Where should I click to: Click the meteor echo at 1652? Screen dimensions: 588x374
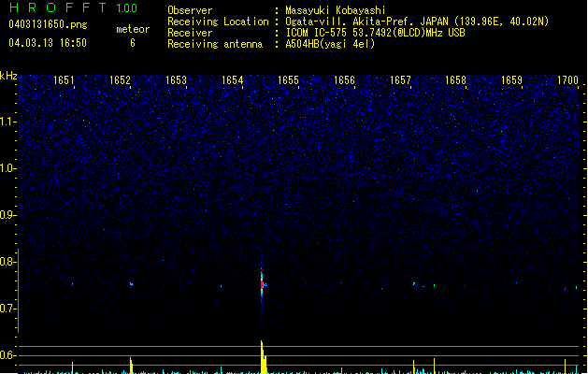[131, 284]
